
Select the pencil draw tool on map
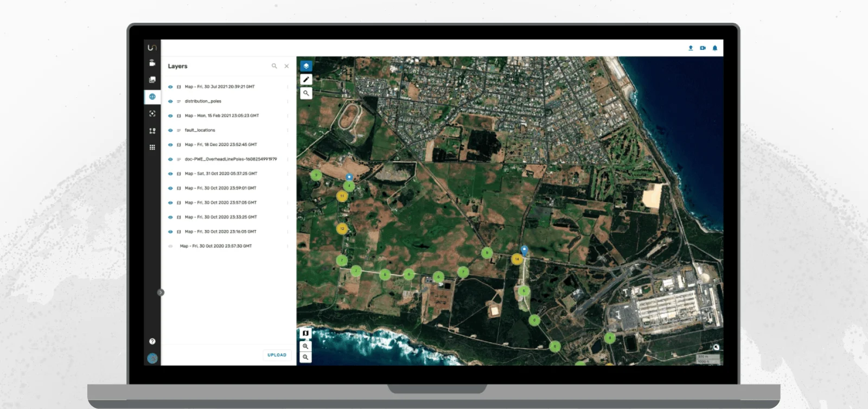[x=306, y=79]
